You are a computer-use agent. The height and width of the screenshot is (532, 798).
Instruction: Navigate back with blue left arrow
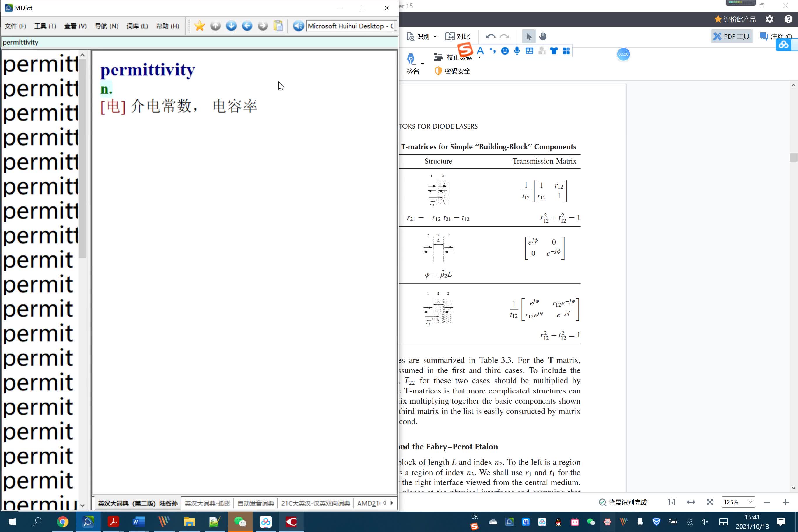(247, 26)
